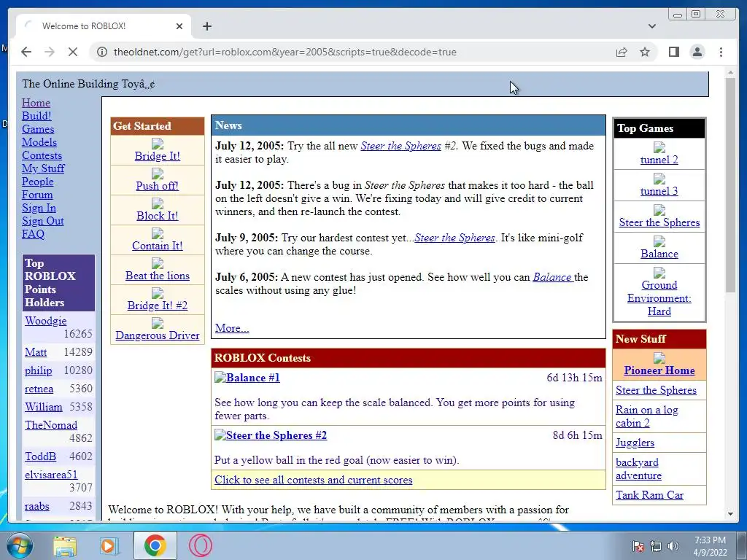Open the My Stuff sidebar link
This screenshot has width=747, height=560.
(43, 168)
